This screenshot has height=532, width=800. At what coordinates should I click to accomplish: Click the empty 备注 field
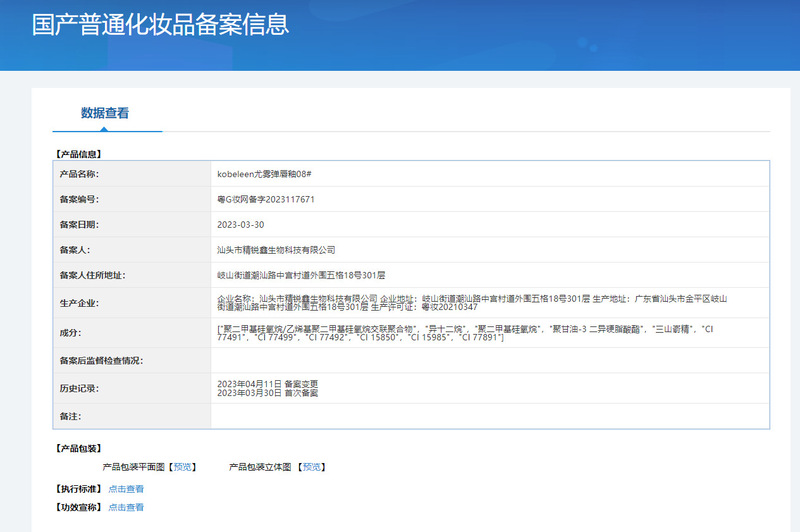[489, 415]
